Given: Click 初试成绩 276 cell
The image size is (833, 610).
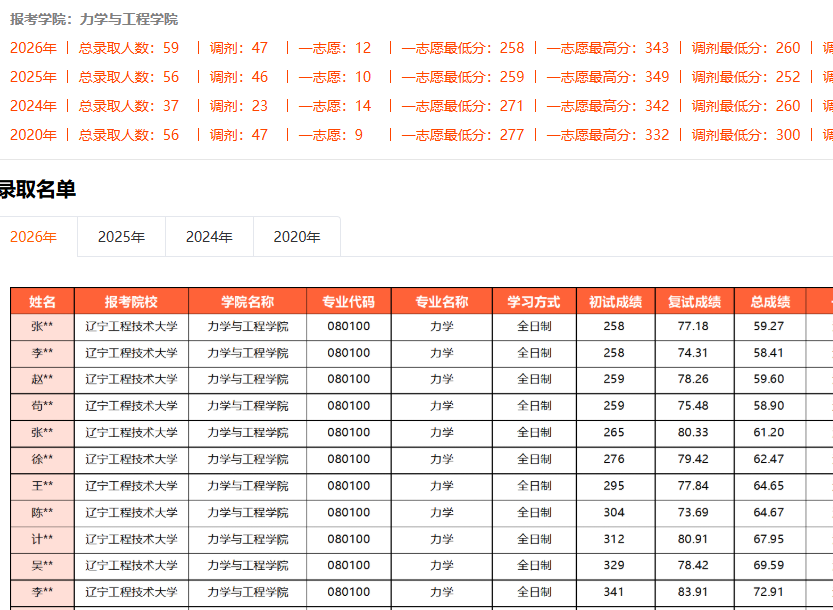Looking at the screenshot, I should coord(614,459).
